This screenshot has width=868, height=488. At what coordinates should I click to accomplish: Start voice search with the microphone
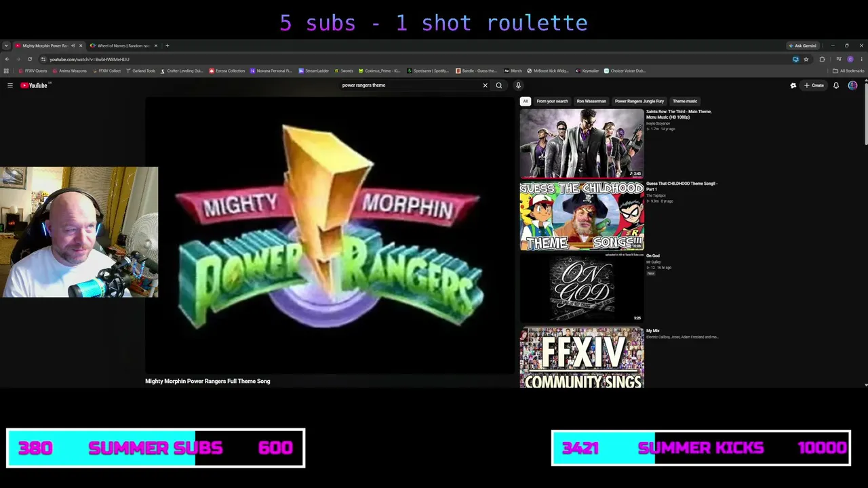point(518,85)
